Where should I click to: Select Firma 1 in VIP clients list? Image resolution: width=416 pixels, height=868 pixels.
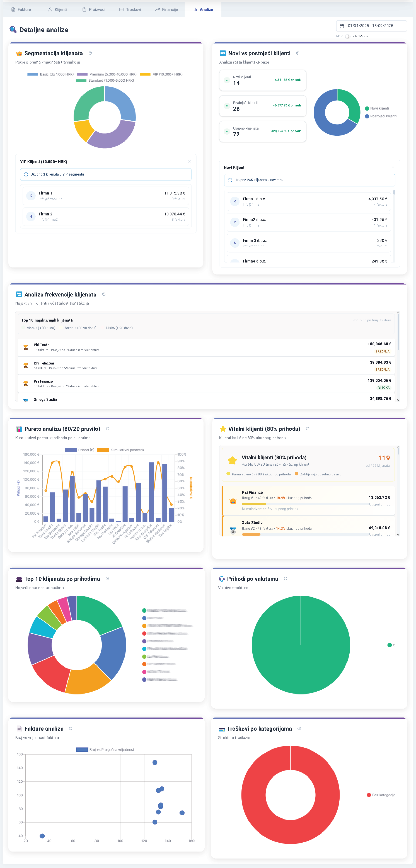[105, 196]
